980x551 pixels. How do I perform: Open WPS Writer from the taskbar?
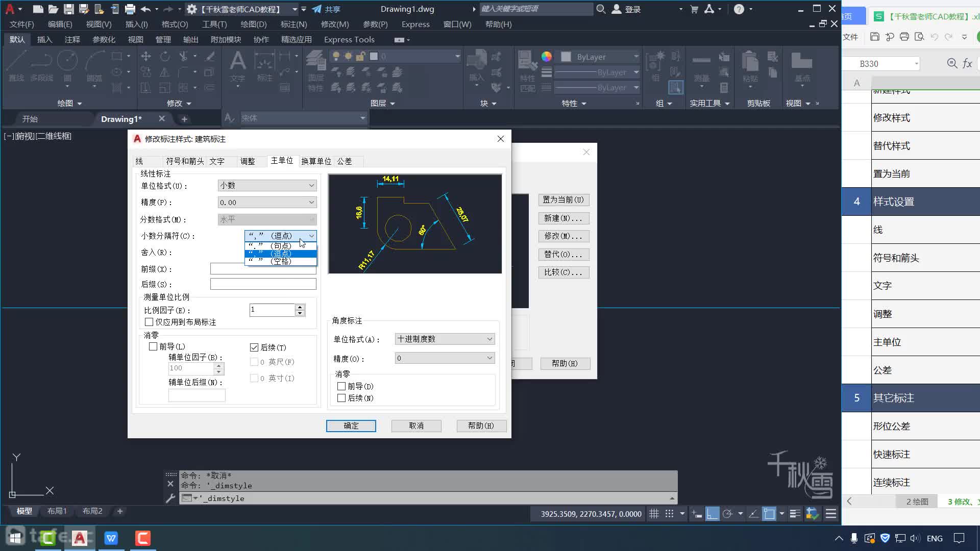[x=111, y=538]
